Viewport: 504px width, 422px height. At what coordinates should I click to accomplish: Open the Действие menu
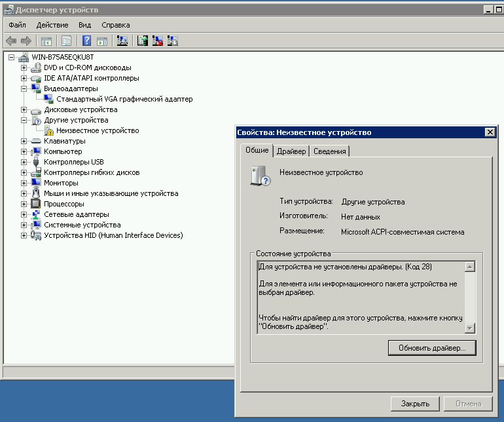(52, 25)
